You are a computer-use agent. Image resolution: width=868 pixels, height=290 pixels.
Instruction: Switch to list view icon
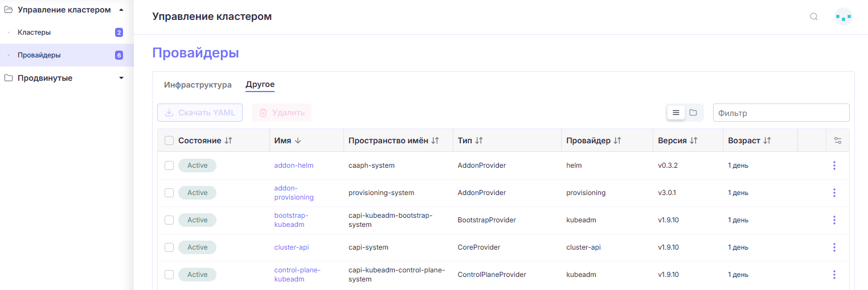tap(676, 113)
